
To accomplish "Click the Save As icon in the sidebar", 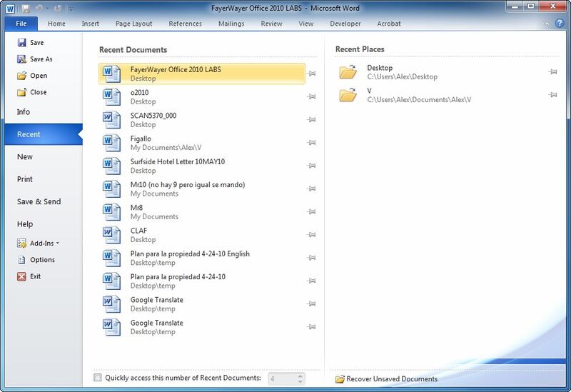I will pyautogui.click(x=21, y=59).
